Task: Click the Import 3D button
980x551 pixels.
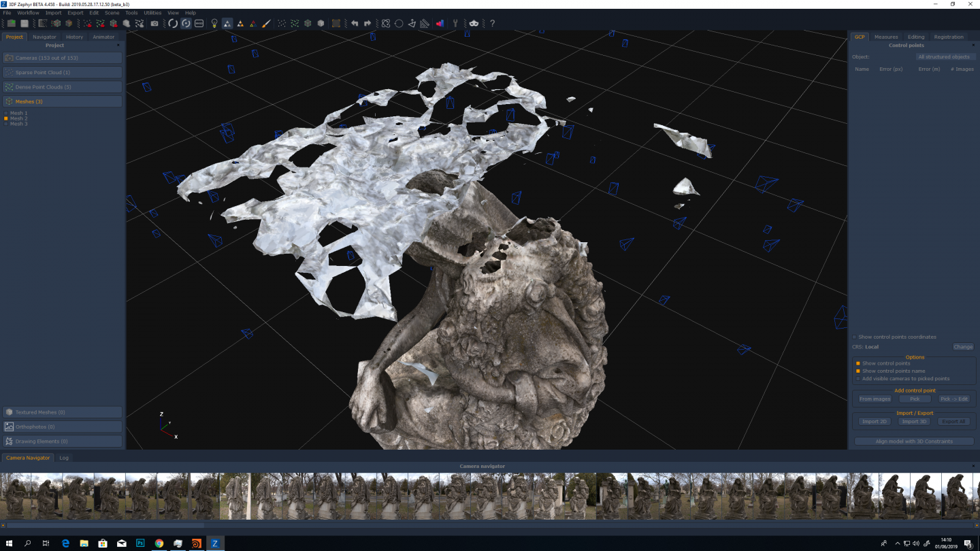Action: [x=914, y=422]
